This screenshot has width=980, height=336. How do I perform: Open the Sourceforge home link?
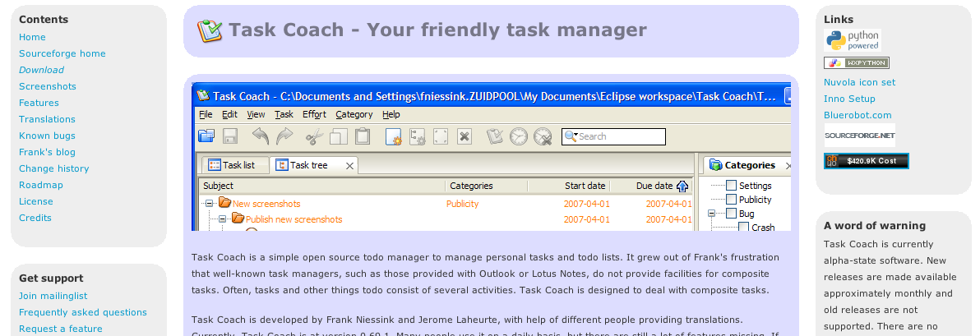tap(62, 53)
